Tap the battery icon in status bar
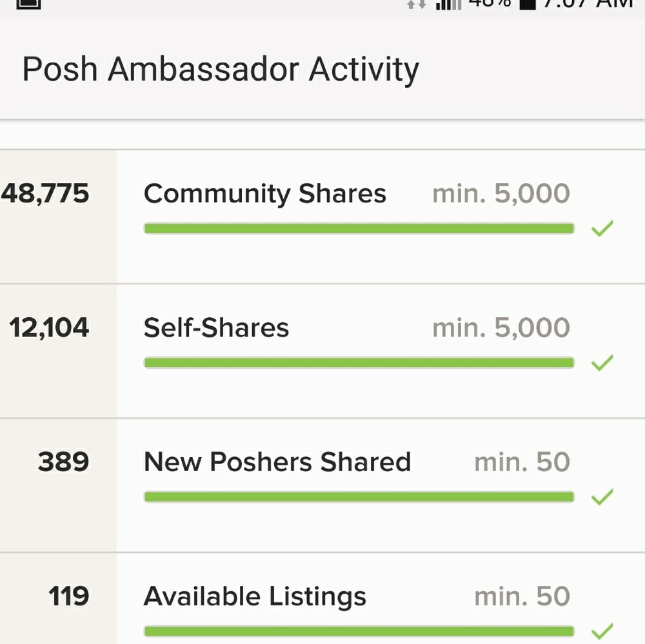This screenshot has width=645, height=644. tap(526, 3)
